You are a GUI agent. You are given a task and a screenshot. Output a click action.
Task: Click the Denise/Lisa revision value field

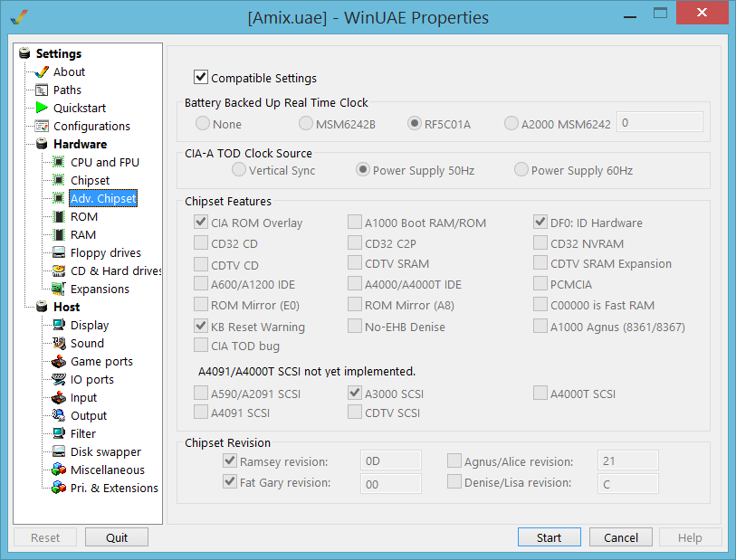pos(628,484)
